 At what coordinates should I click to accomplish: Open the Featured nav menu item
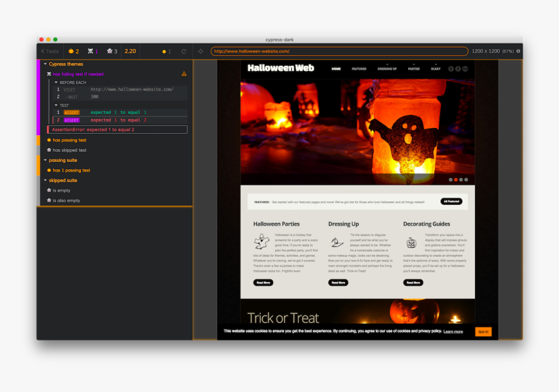coord(359,68)
